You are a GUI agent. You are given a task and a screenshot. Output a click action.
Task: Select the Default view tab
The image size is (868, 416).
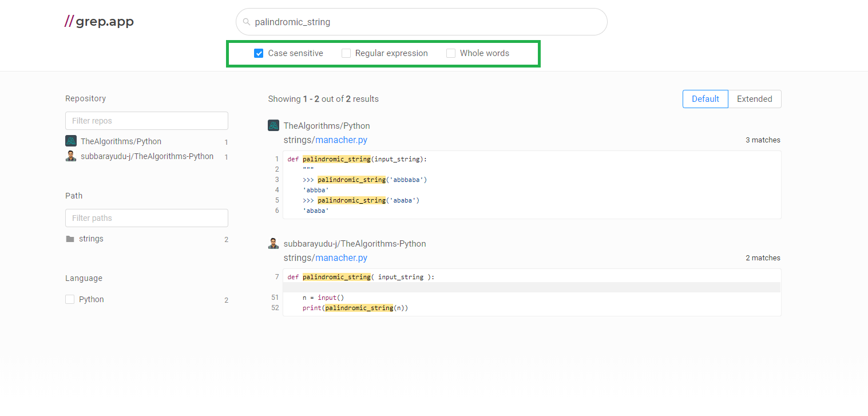(x=705, y=99)
